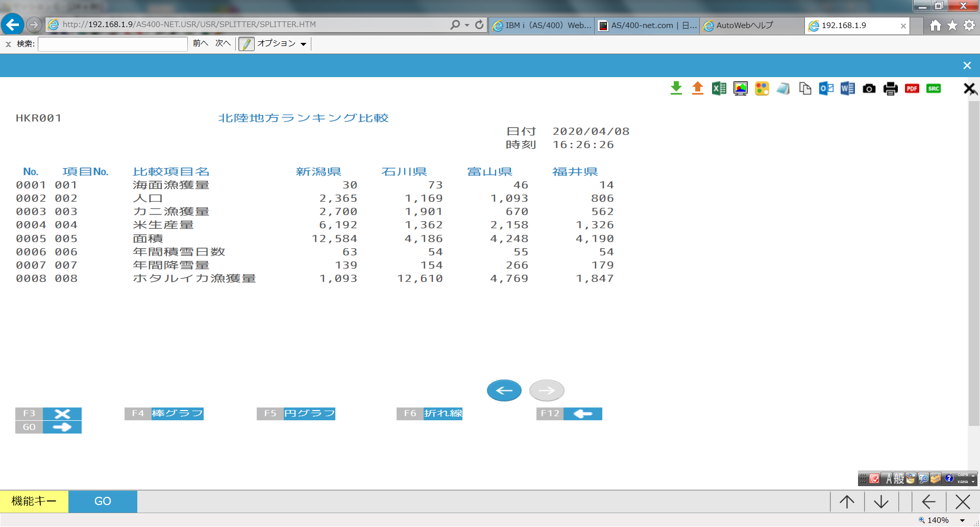
Task: Open the Word export icon
Action: coord(847,88)
